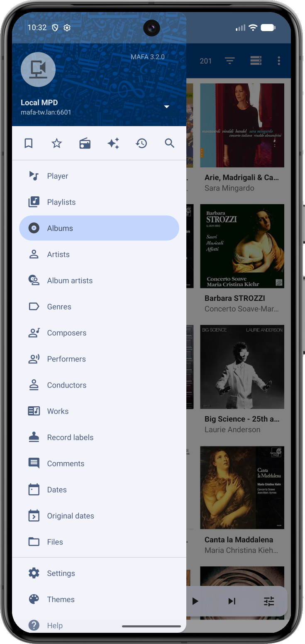Select Record labels menu entry
Image resolution: width=305 pixels, height=644 pixels.
(x=70, y=437)
